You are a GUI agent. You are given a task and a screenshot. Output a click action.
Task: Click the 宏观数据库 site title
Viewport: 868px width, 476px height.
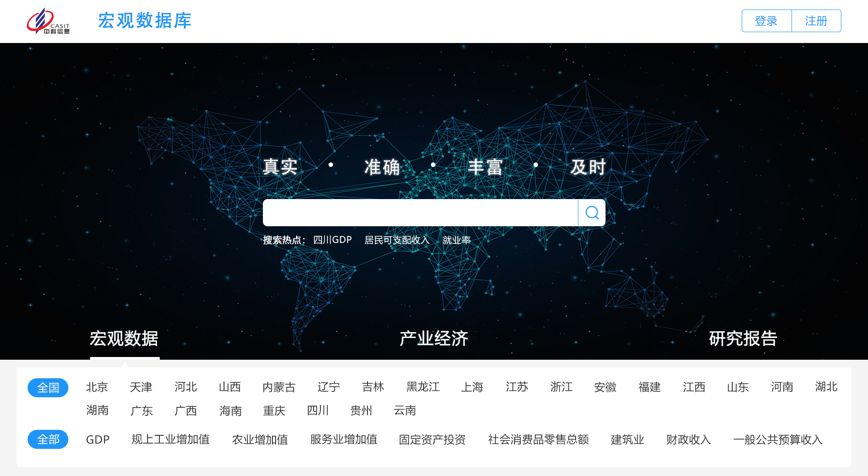145,21
